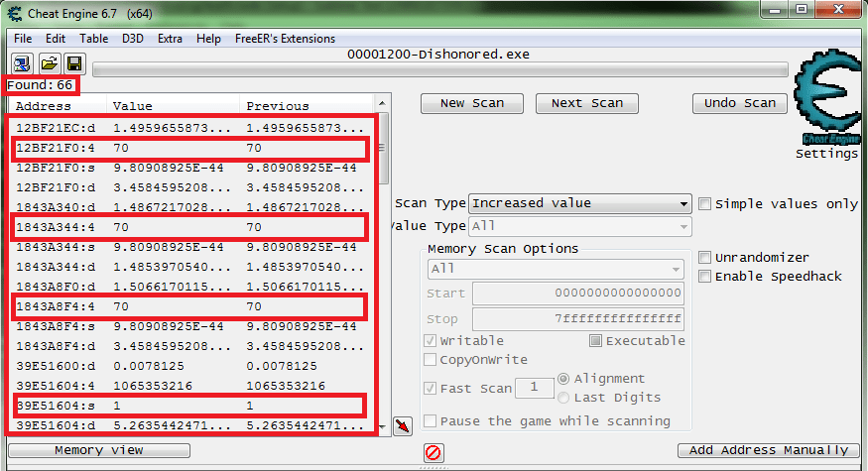Open the Memory Scan Options region dropdown
Viewport: 868px width, 471px height.
[x=556, y=269]
